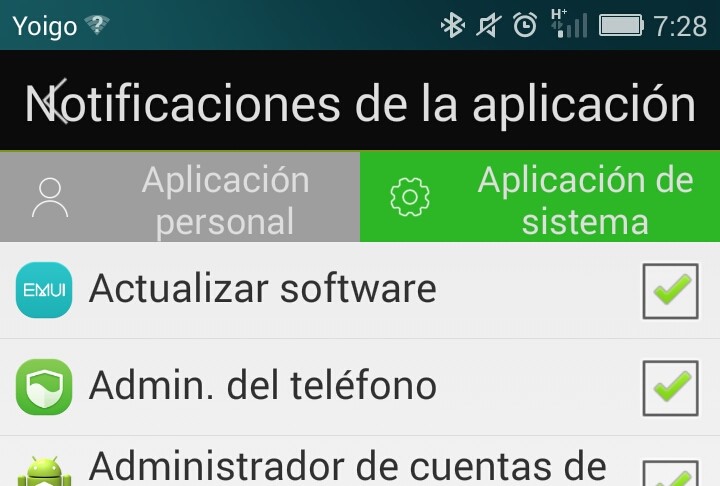The height and width of the screenshot is (486, 720).
Task: Tap the muted sound status icon
Action: (x=489, y=25)
